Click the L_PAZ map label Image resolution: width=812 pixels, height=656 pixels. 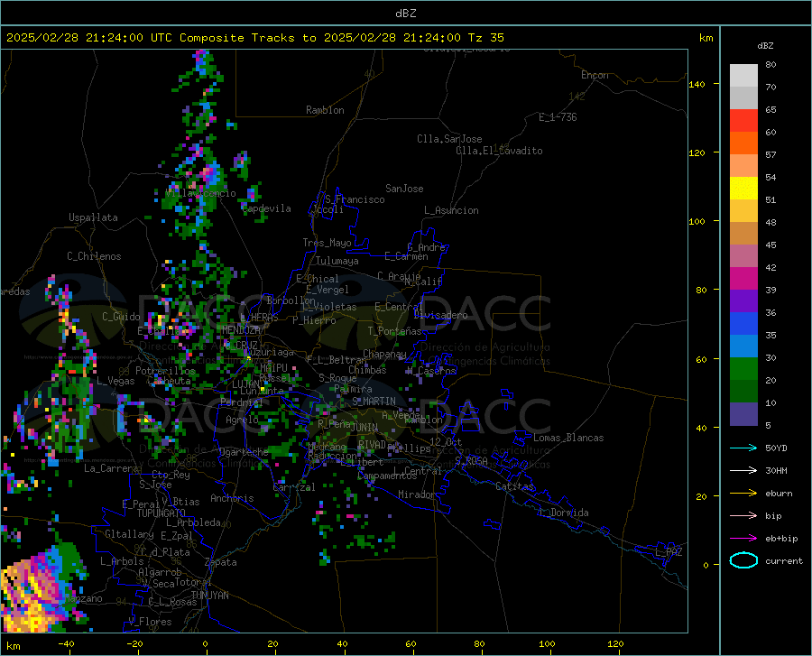tap(669, 552)
